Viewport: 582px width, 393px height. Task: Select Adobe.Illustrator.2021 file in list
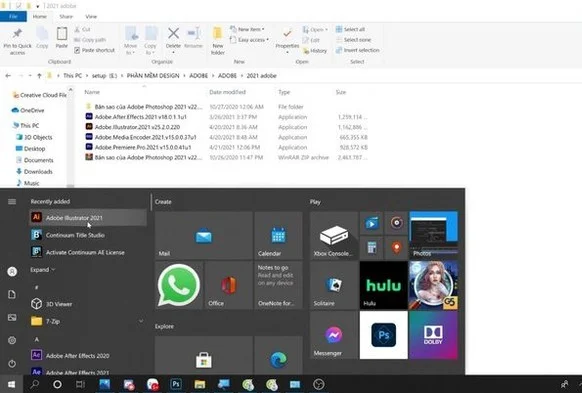[137, 127]
